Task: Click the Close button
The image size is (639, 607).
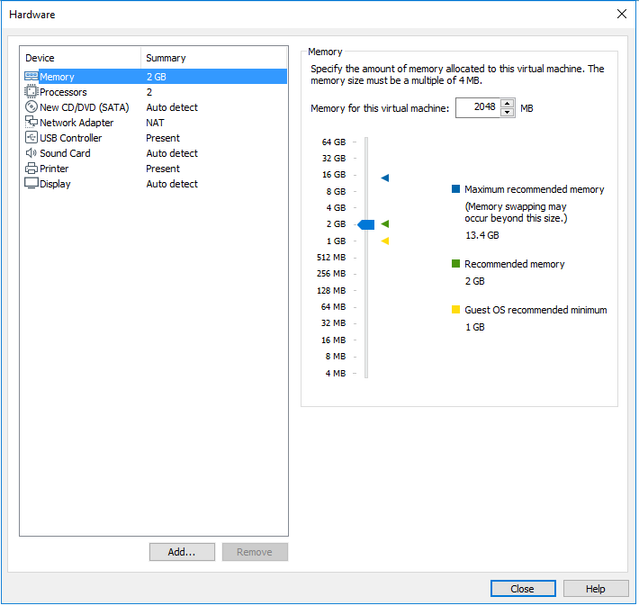Action: click(523, 589)
